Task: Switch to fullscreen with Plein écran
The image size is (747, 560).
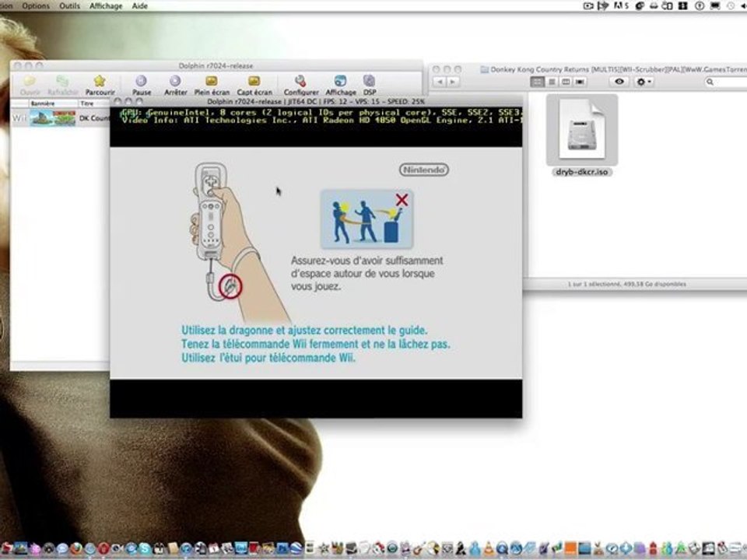Action: click(212, 84)
